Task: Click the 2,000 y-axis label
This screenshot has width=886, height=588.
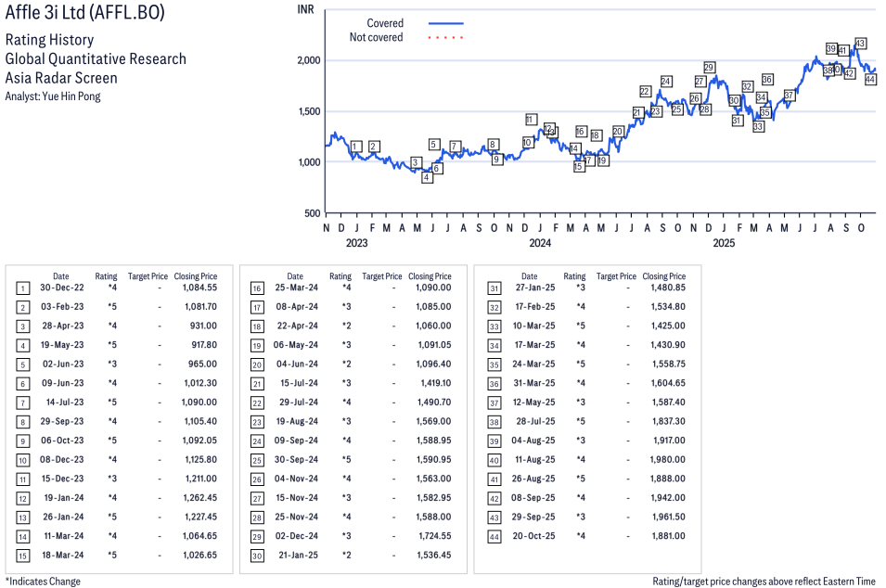Action: [x=308, y=60]
